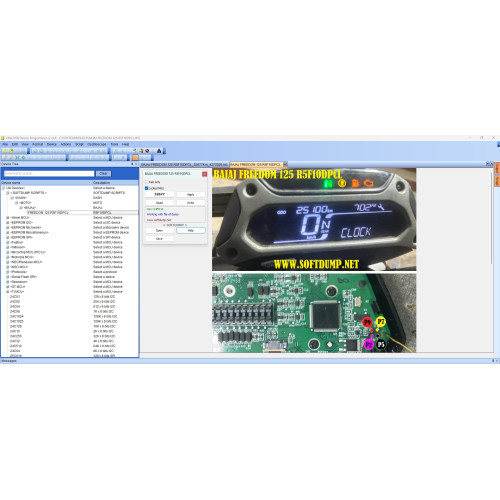
Task: Click the instrument cluster photo in document
Action: pyautogui.click(x=314, y=219)
